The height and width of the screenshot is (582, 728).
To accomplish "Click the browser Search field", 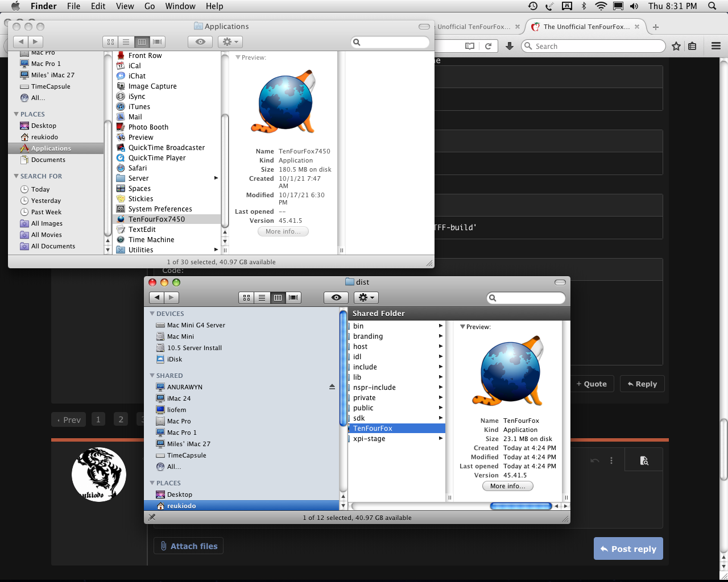I will [594, 47].
